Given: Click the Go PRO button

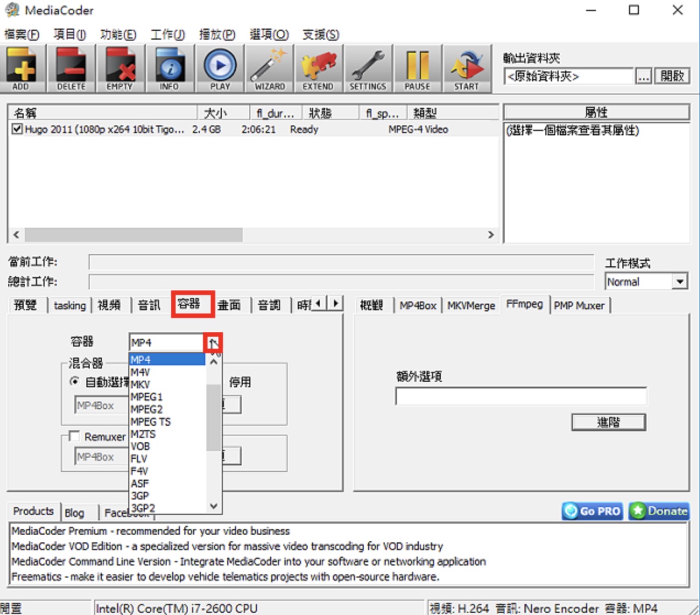Looking at the screenshot, I should pos(592,511).
